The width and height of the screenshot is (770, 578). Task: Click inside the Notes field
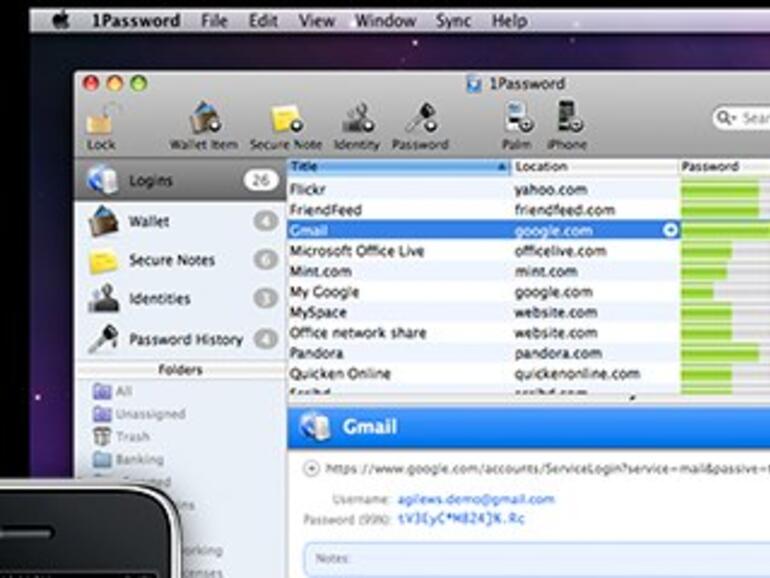537,560
